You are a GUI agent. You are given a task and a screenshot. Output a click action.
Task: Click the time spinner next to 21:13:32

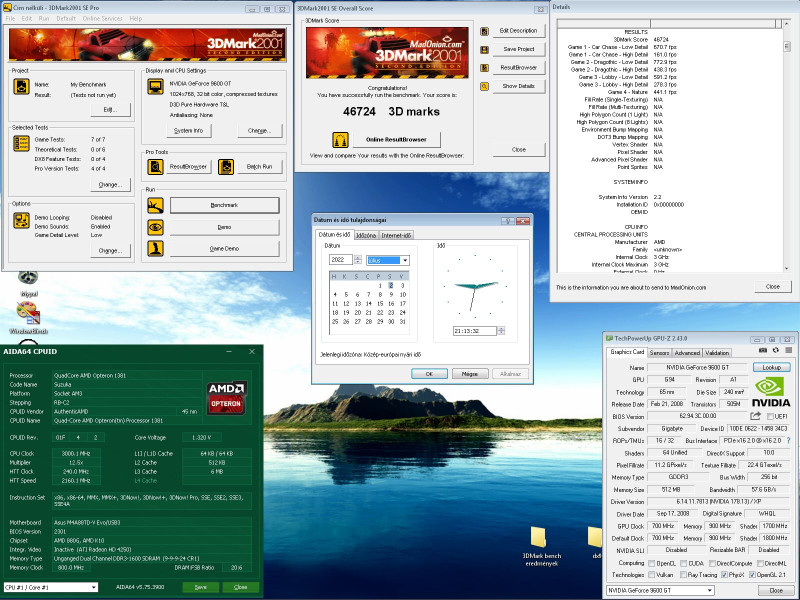501,331
